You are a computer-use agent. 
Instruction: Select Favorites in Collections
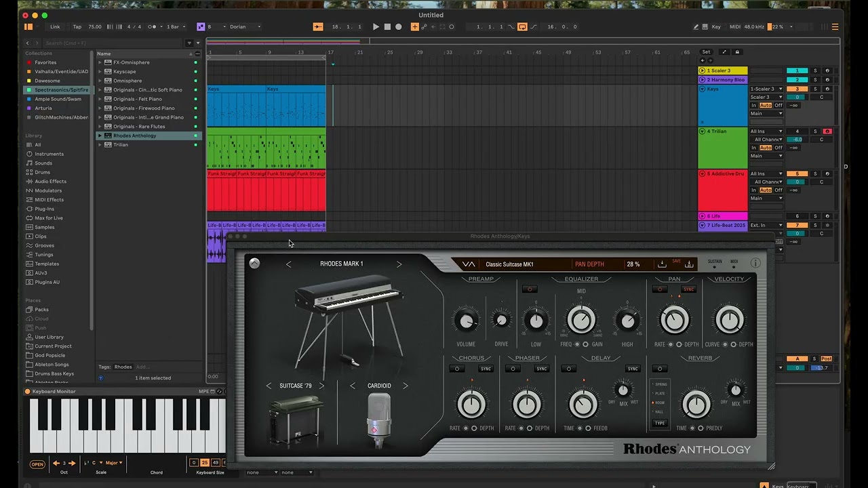tap(45, 62)
